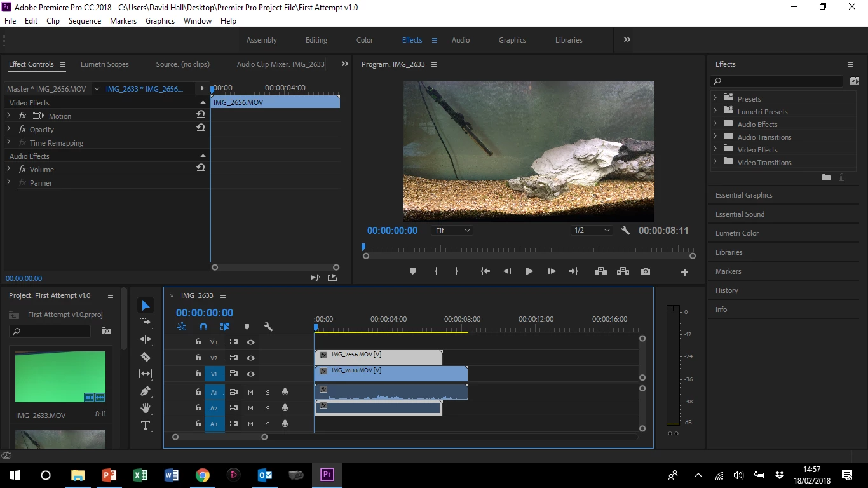Select the Type tool
The width and height of the screenshot is (868, 488).
click(x=146, y=425)
